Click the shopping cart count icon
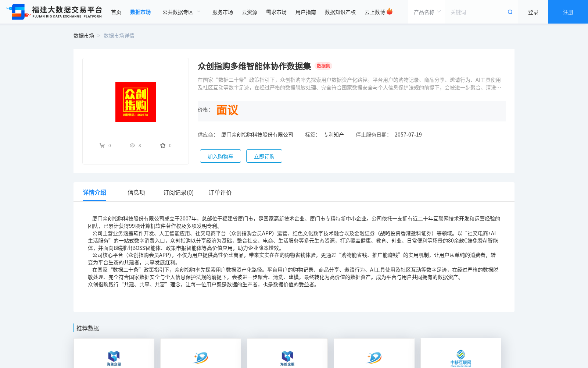This screenshot has height=368, width=588. coord(102,145)
